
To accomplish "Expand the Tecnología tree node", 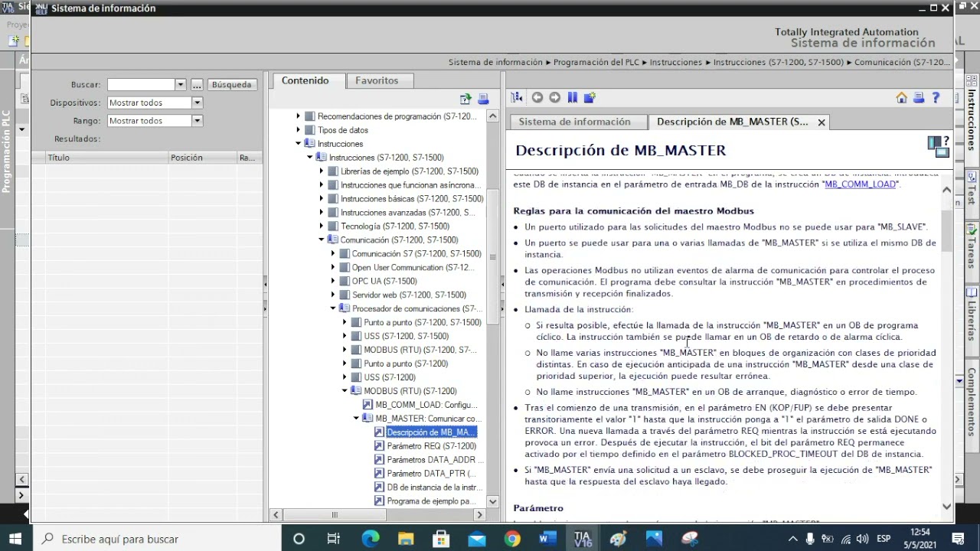I will tap(322, 227).
